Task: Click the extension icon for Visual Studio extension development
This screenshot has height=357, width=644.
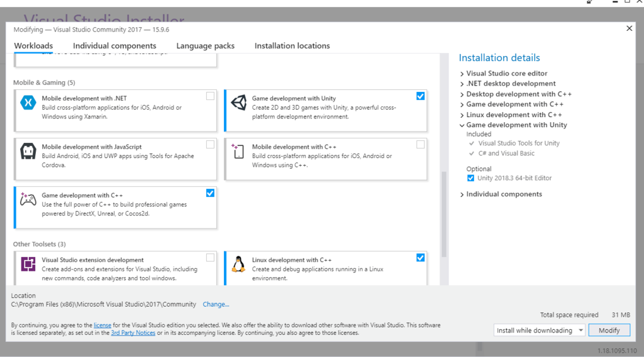Action: click(28, 264)
